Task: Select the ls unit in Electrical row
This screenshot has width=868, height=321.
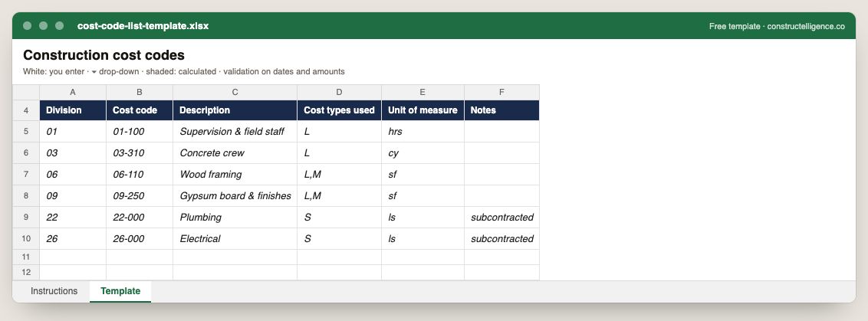Action: click(422, 238)
